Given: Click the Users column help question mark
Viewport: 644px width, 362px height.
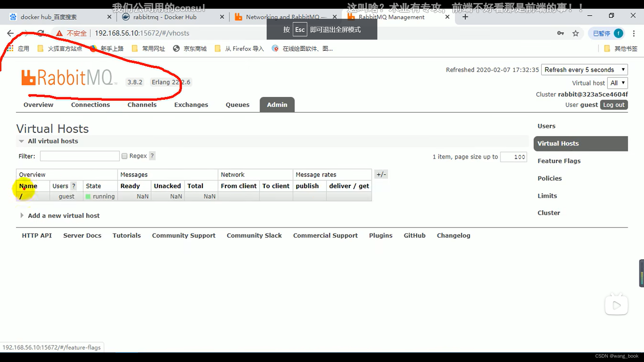Looking at the screenshot, I should 73,186.
